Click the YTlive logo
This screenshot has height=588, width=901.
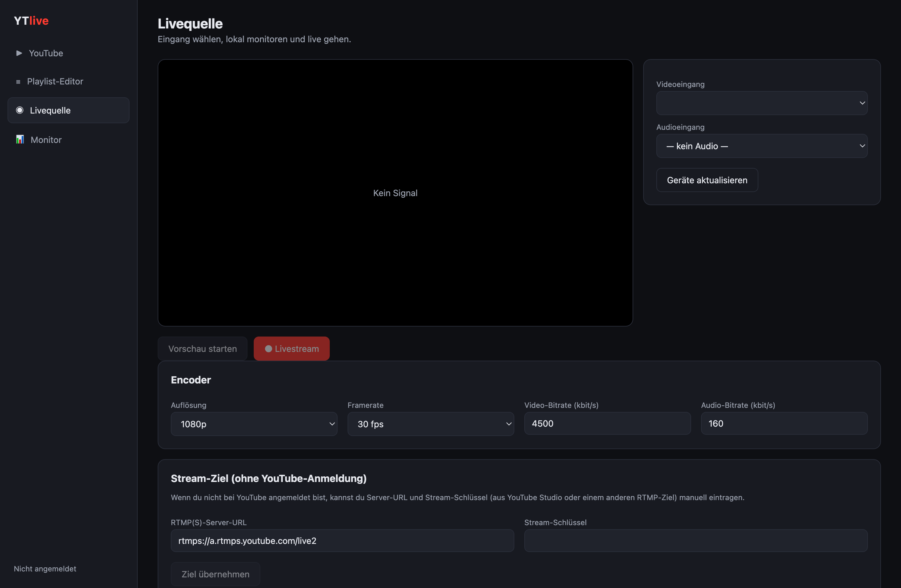(x=31, y=20)
